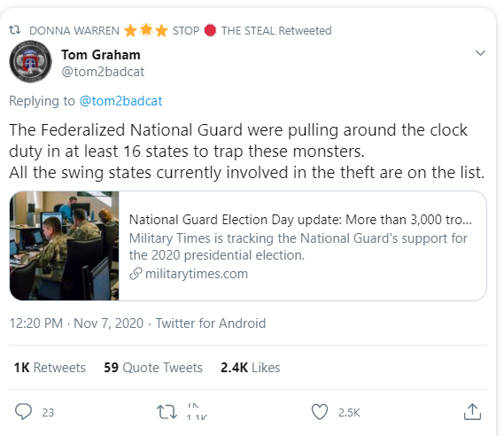This screenshot has height=436, width=504.
Task: Click the Nov 7, 2020 timestamp
Action: (x=108, y=323)
